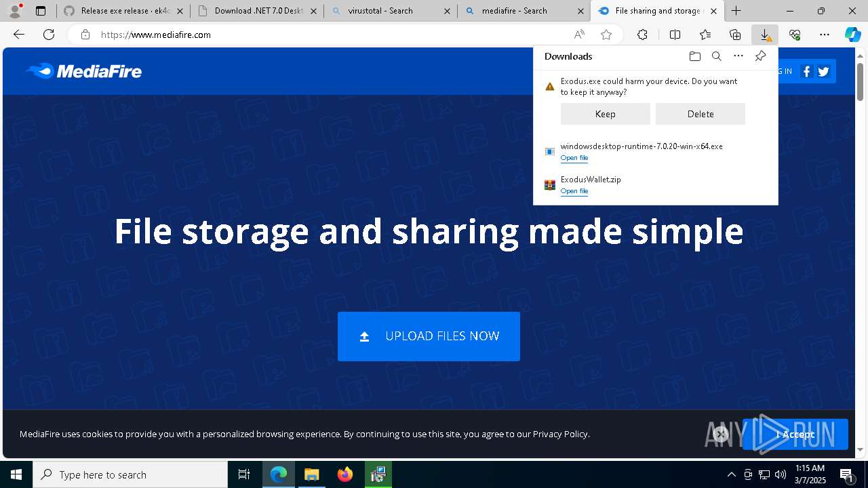
Task: Close the File sharing and storage tab
Action: (x=713, y=11)
